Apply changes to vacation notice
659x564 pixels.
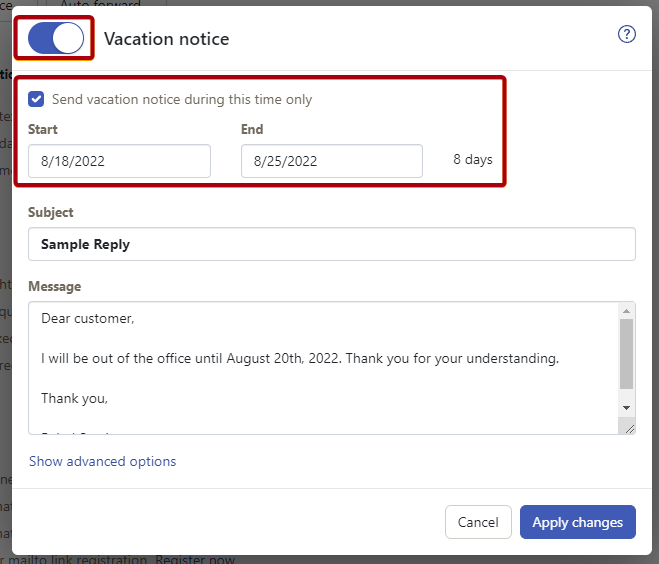[577, 522]
